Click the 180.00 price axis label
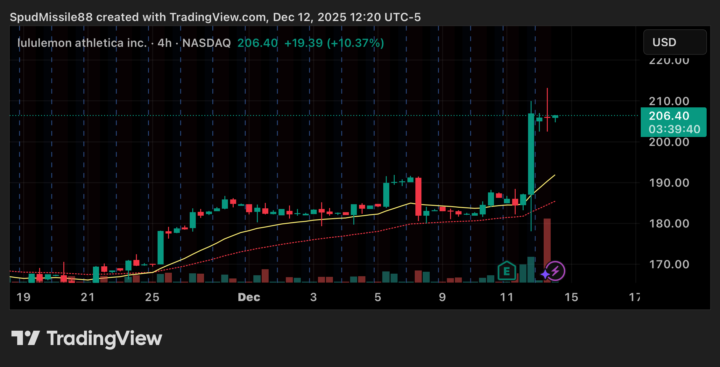Viewport: 720px width, 367px height. 669,224
